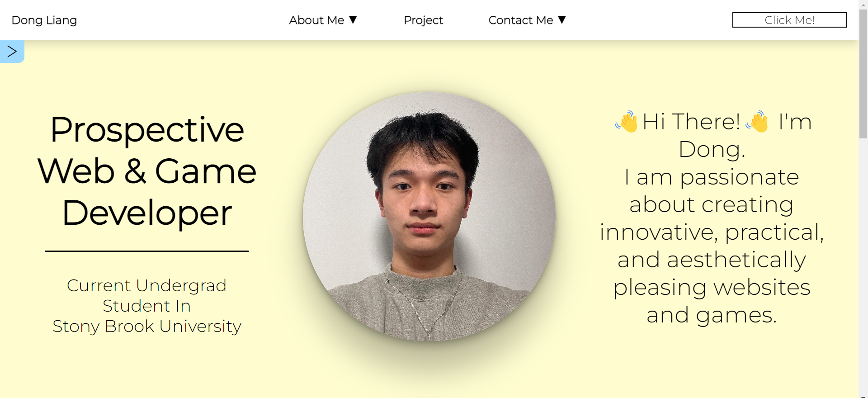The height and width of the screenshot is (398, 868).
Task: Open the About Me dropdown arrow
Action: pos(353,20)
